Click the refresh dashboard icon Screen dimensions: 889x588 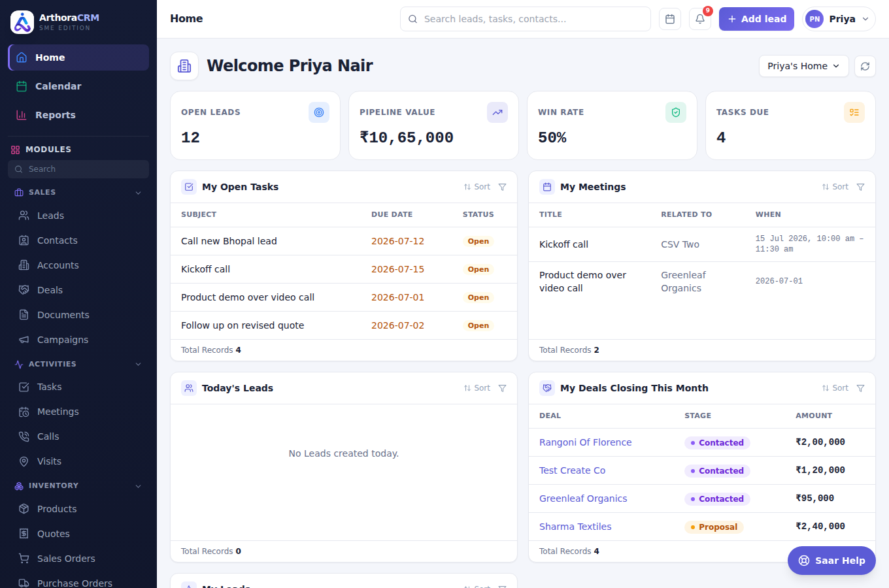point(865,66)
